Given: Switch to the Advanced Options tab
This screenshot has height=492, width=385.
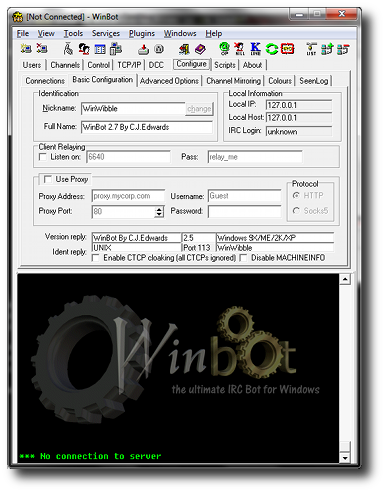Looking at the screenshot, I should [x=169, y=81].
